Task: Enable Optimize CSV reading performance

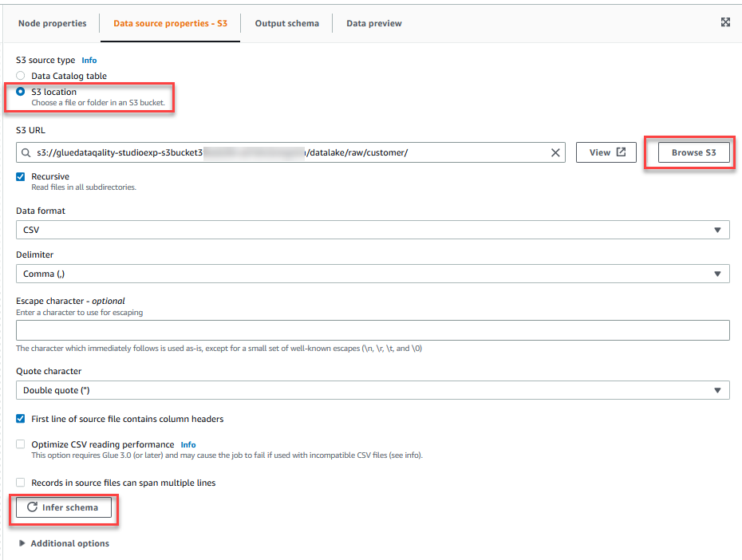Action: point(21,444)
